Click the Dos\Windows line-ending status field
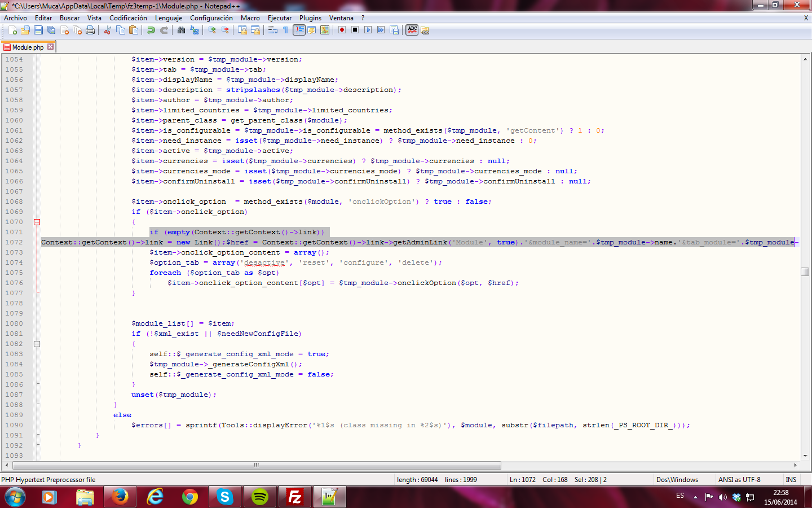The height and width of the screenshot is (508, 812). (677, 480)
